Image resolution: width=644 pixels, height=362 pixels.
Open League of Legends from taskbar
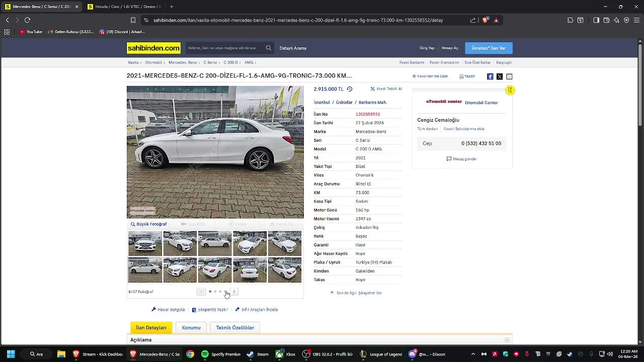[381, 354]
